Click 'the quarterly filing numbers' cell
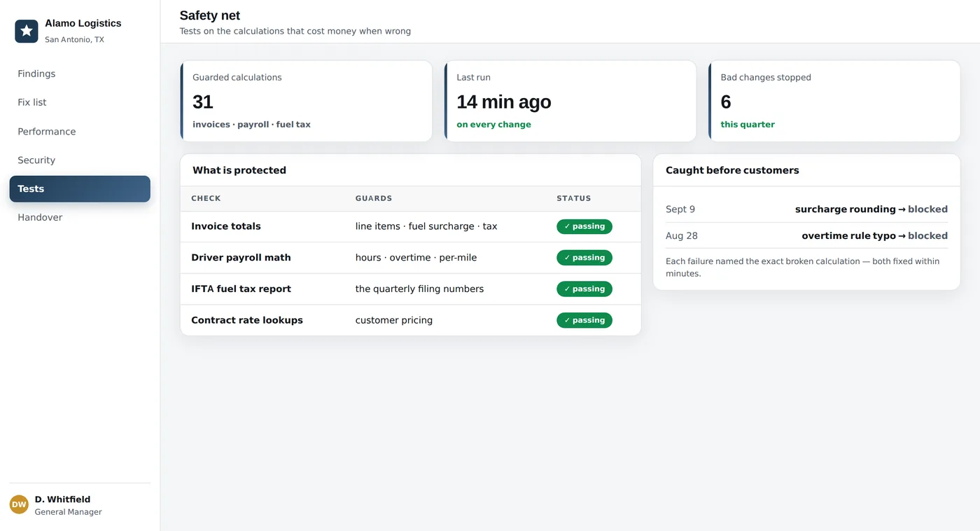The image size is (980, 531). tap(419, 289)
